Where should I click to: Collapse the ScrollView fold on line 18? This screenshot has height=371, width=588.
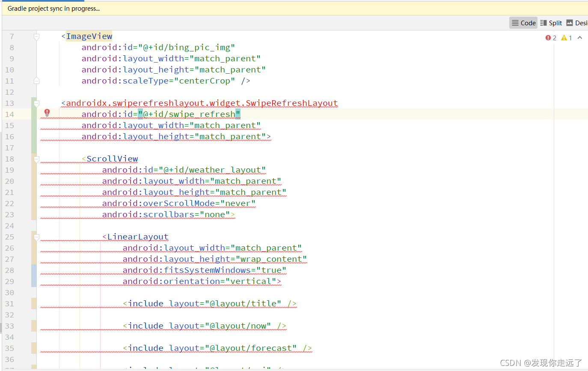(36, 159)
